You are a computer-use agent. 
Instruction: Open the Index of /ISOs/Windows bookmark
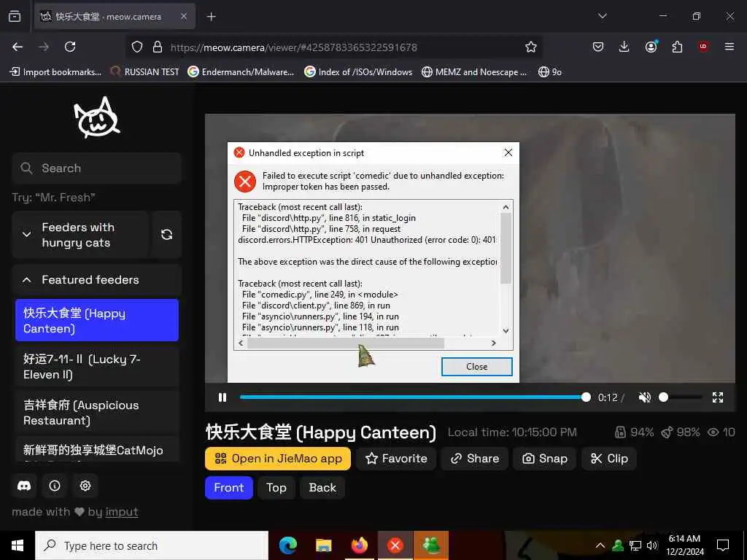pos(358,72)
